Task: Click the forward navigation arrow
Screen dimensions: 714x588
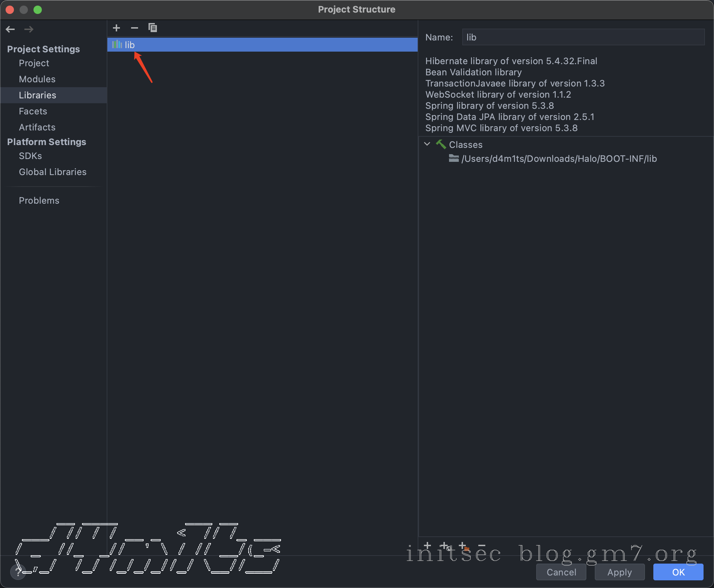Action: pyautogui.click(x=29, y=29)
